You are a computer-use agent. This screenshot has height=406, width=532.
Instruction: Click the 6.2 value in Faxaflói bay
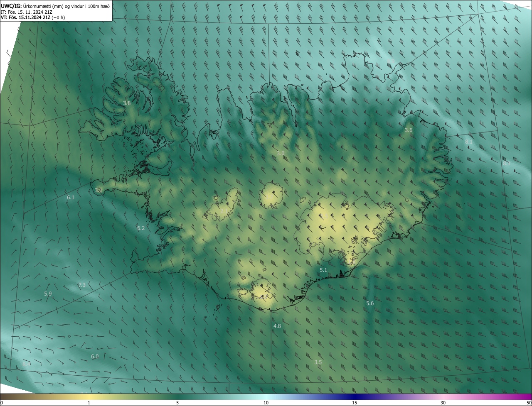(141, 228)
